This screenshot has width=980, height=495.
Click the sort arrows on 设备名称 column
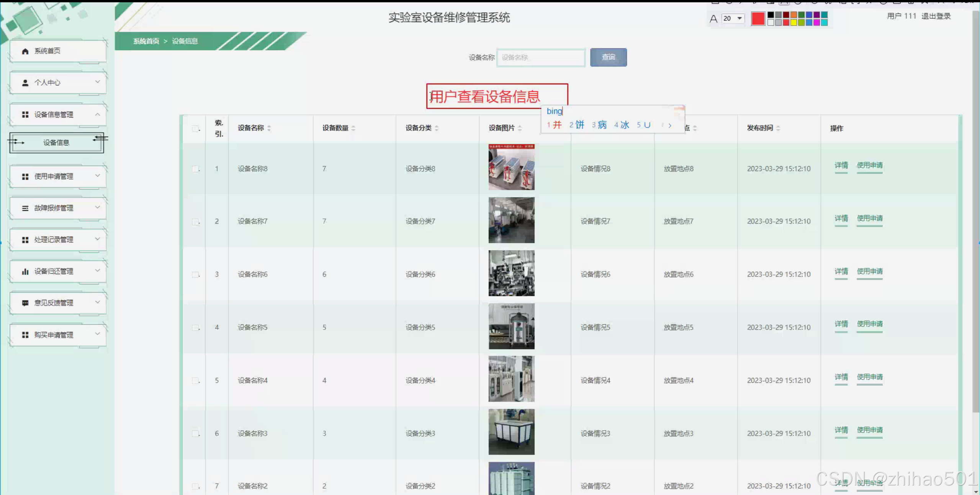(269, 128)
